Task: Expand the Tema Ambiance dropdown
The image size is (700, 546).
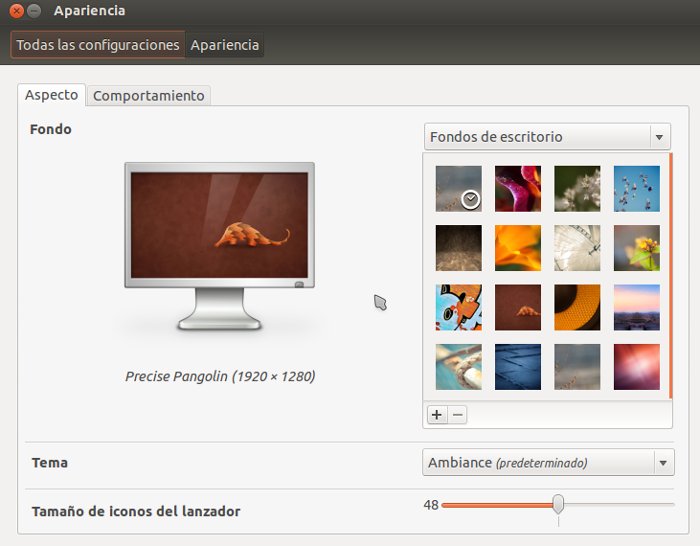Action: (x=547, y=463)
